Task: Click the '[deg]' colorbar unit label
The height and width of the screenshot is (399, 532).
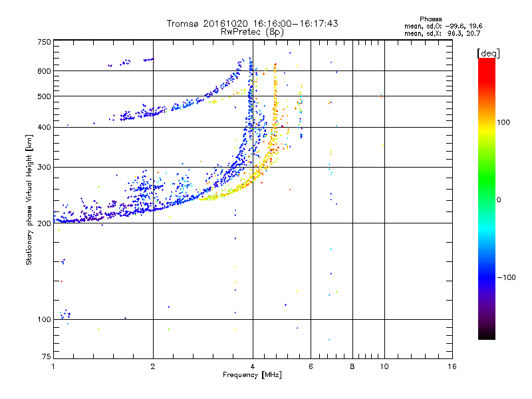Action: (x=488, y=53)
